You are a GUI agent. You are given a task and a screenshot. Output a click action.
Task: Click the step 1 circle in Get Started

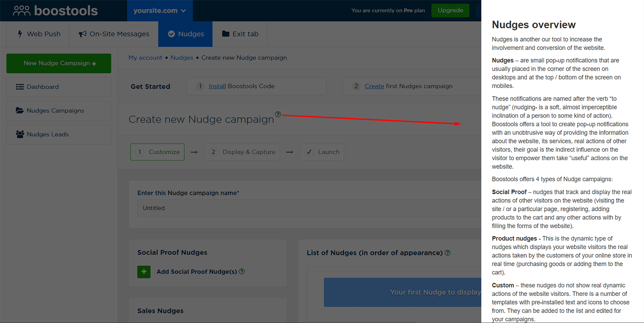click(x=200, y=86)
